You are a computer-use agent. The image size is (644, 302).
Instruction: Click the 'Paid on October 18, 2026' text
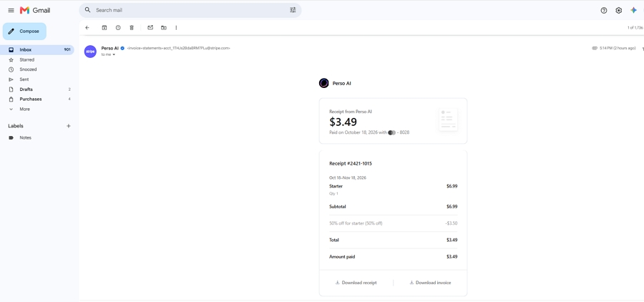click(x=357, y=132)
